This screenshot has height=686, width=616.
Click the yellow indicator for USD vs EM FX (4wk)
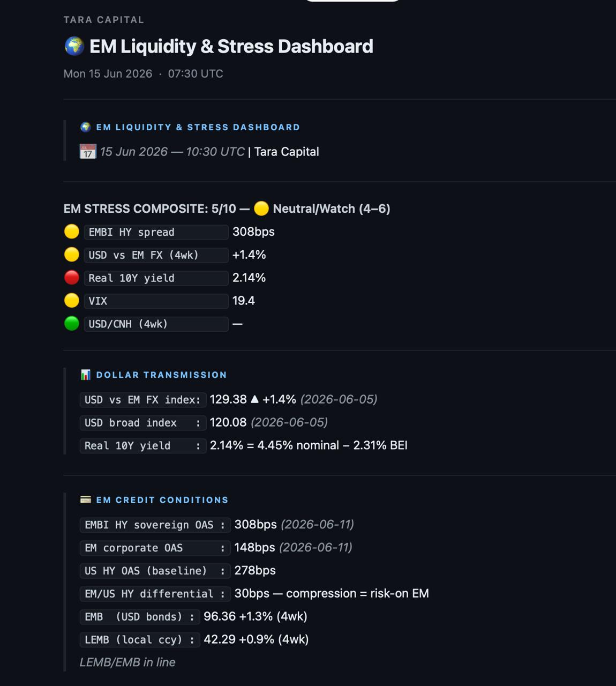click(72, 255)
